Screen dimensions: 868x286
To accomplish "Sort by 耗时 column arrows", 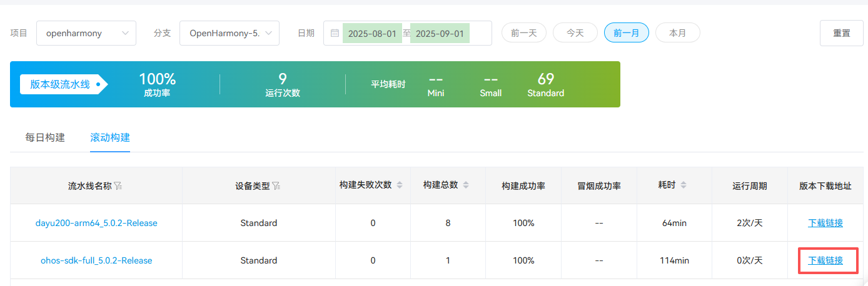I will coord(683,185).
